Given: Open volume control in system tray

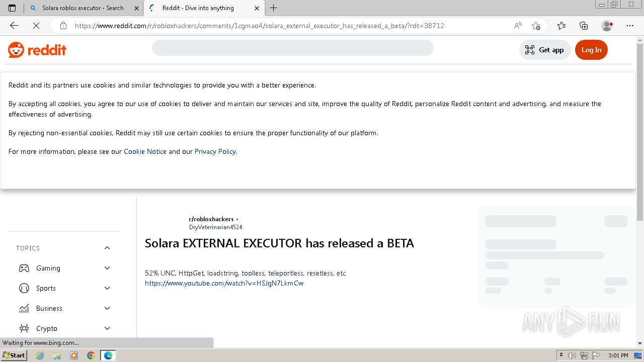Looking at the screenshot, I should (572, 355).
